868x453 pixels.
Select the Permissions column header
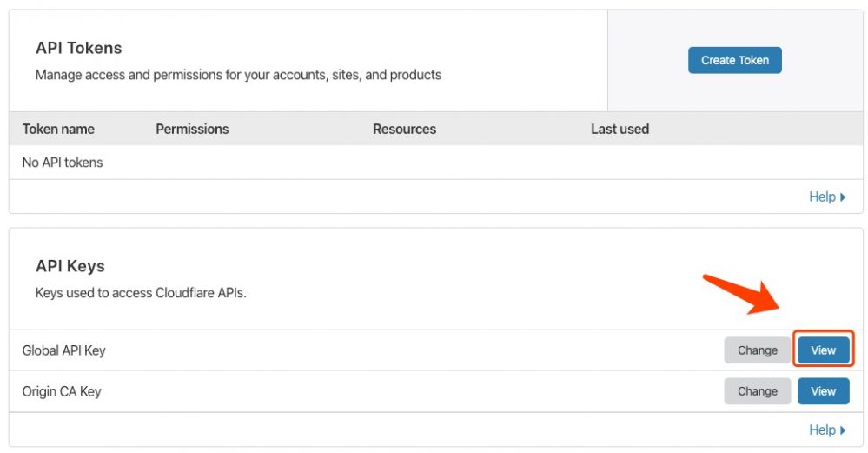tap(192, 129)
